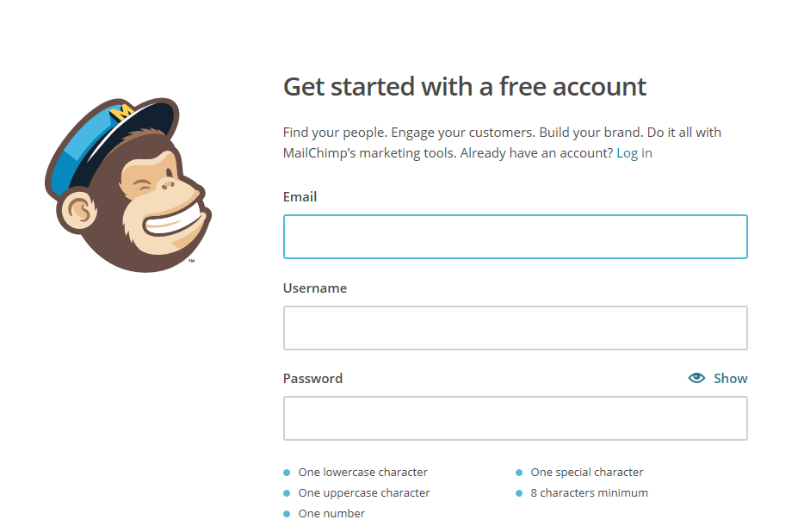Open the Log in link

[634, 153]
